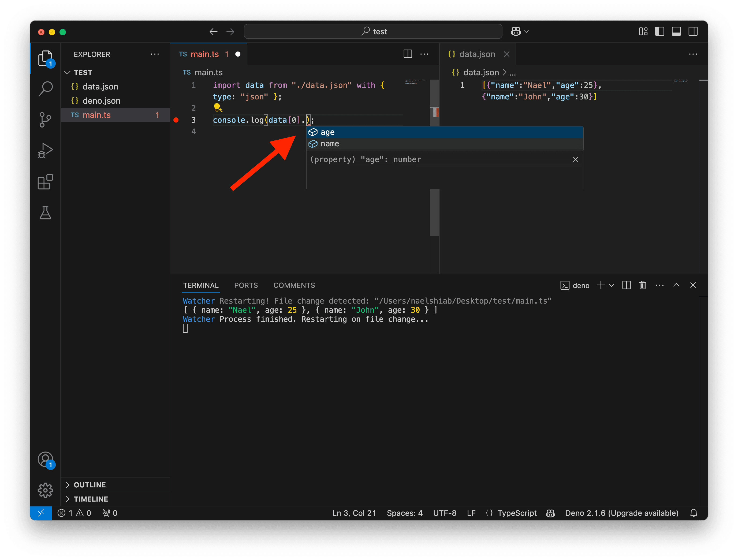The height and width of the screenshot is (560, 738).
Task: Open the Explorer view in activity bar
Action: 45,58
